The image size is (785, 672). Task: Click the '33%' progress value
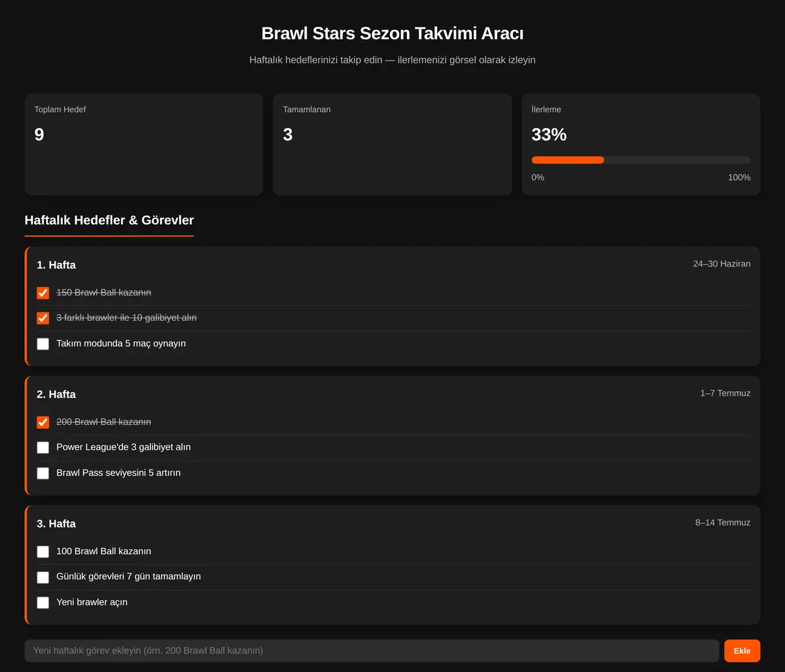pos(549,135)
